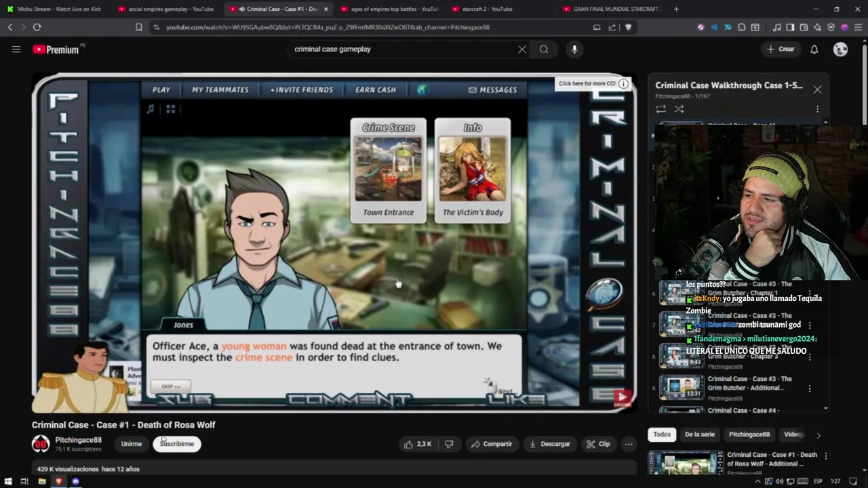Image resolution: width=868 pixels, height=488 pixels.
Task: Bookmark this page in the address bar
Action: coord(138,27)
